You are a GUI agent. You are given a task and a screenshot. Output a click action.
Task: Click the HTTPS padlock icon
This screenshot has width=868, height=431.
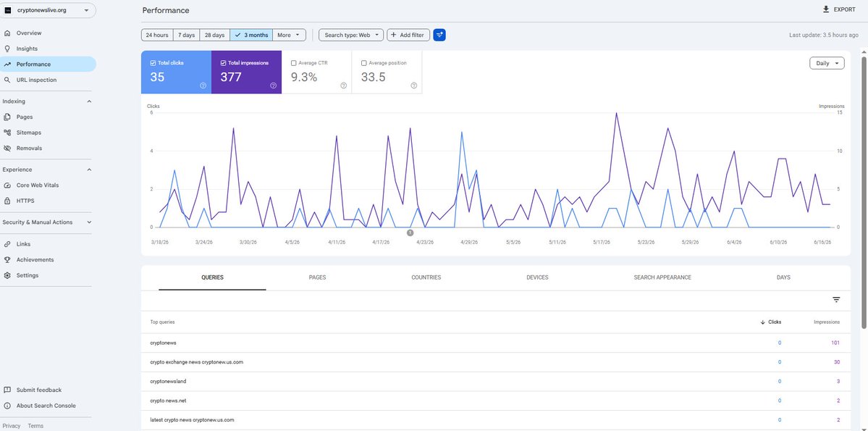click(7, 201)
